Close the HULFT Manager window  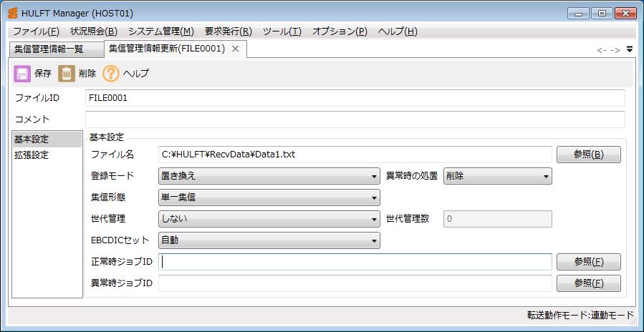[x=625, y=14]
